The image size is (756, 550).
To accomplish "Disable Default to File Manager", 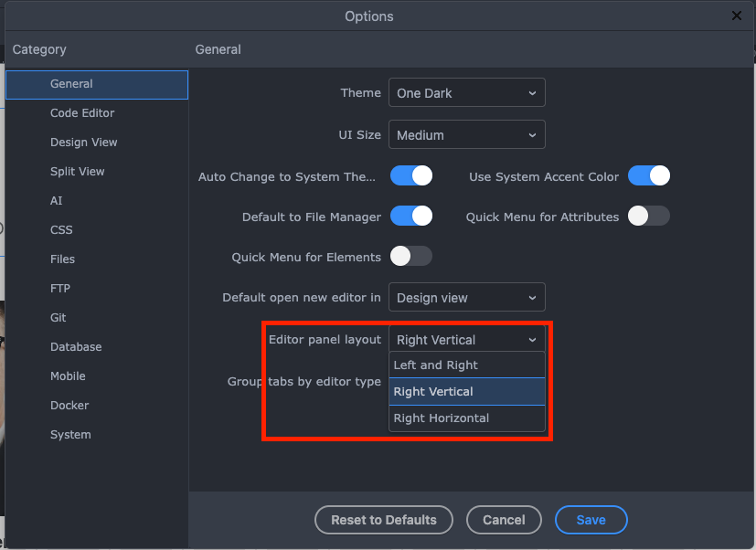I will 411,216.
